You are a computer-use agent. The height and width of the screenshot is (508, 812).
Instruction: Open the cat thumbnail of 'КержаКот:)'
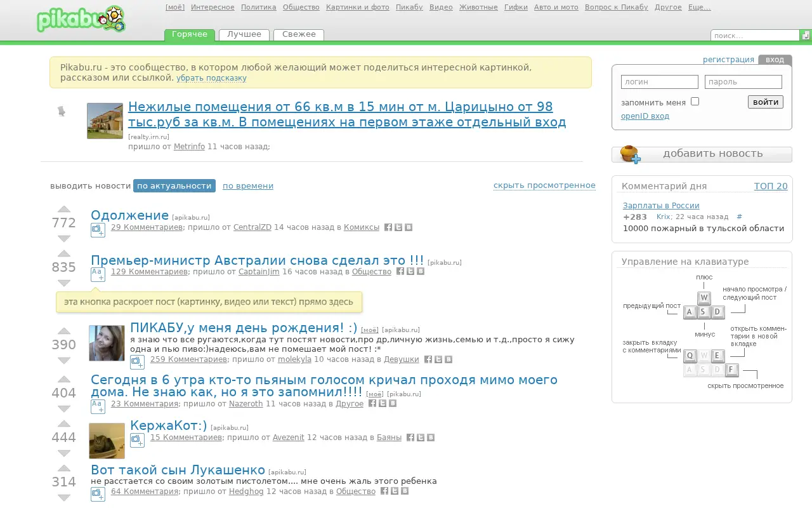click(x=107, y=441)
